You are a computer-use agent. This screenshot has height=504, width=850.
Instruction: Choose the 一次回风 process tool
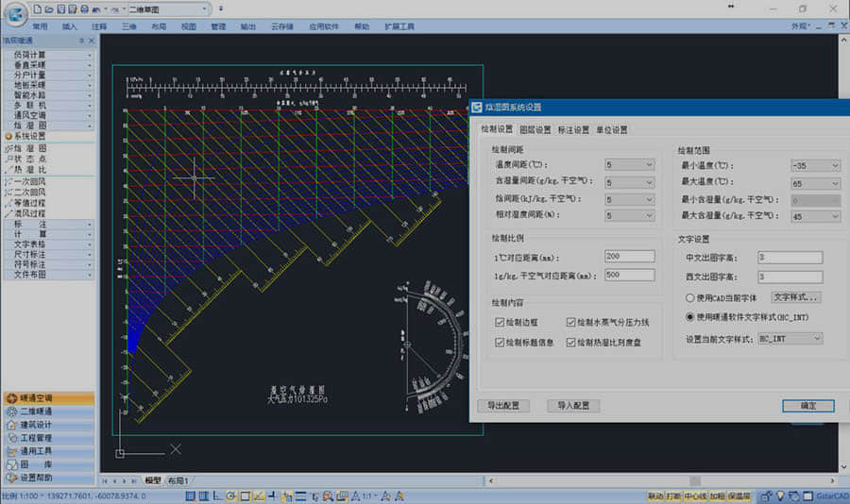click(x=29, y=180)
